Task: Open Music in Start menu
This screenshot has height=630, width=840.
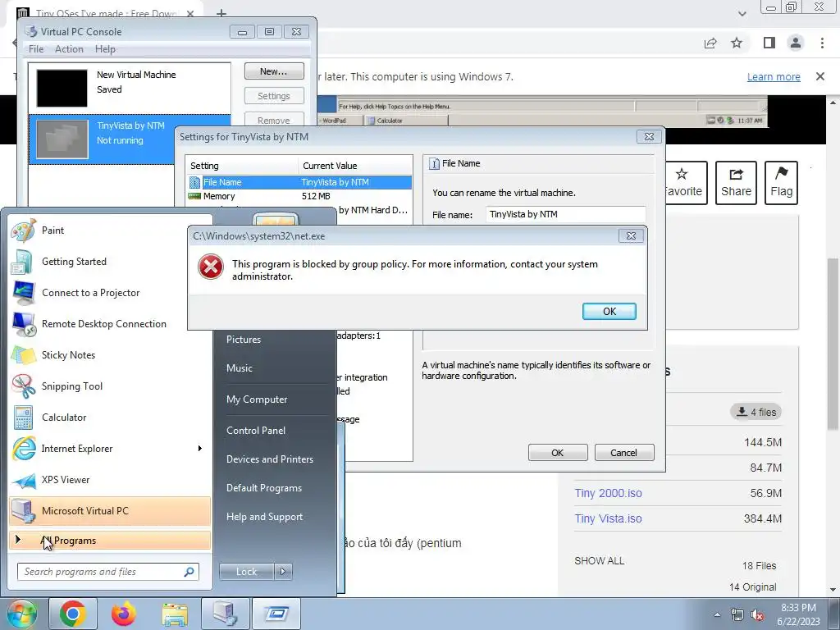Action: coord(239,368)
